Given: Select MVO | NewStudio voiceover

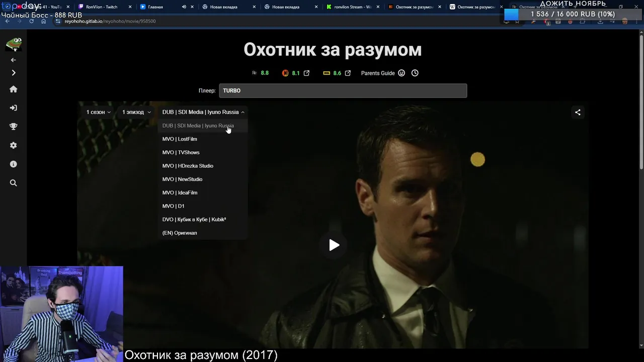Looking at the screenshot, I should [x=203, y=179].
